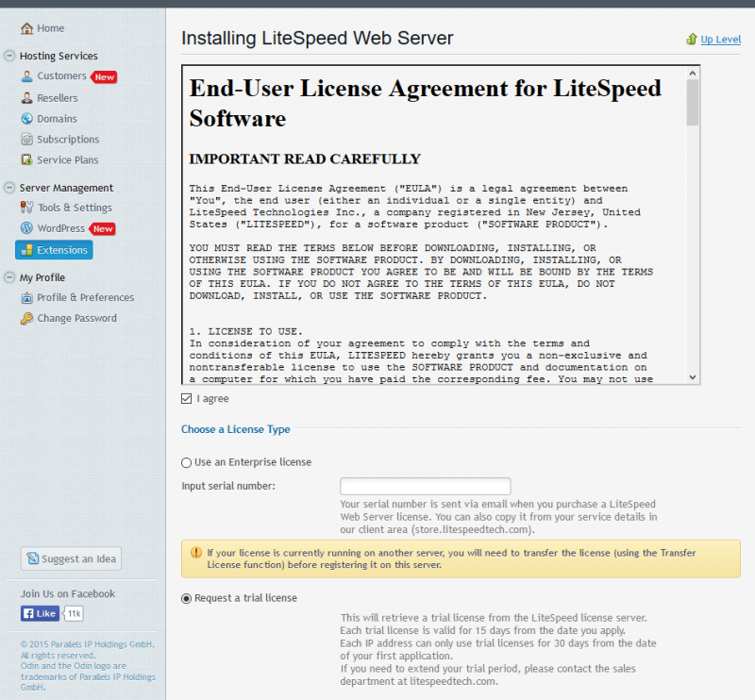Click the 11k Facebook like count

tap(74, 613)
